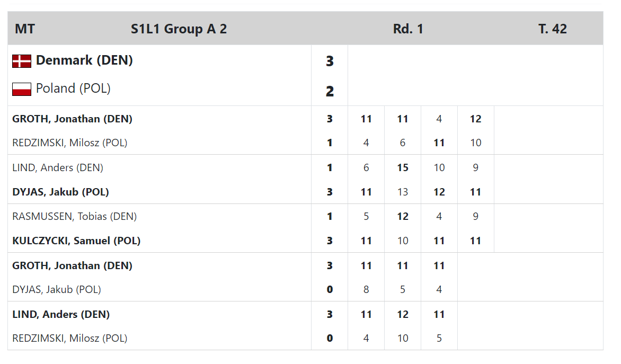Screen dimensions: 621x364
Task: Click Poland's team score of 2
Action: (x=330, y=92)
